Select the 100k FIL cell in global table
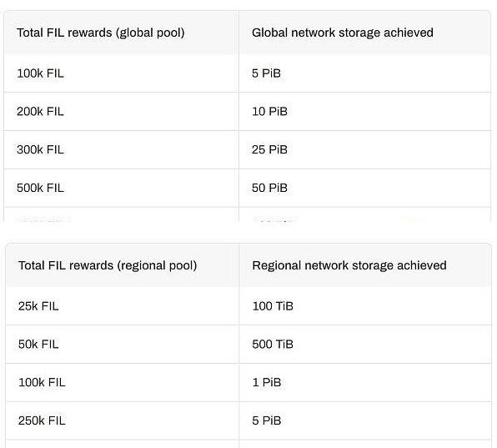497x448 pixels. 122,73
